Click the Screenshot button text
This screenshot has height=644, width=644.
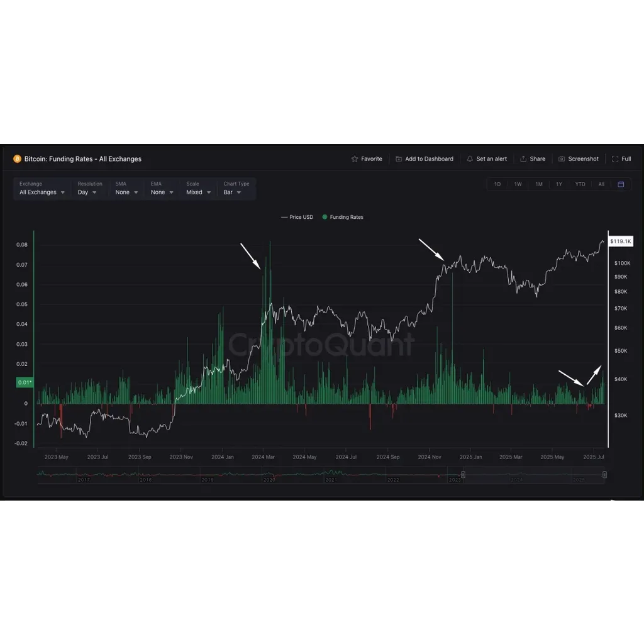[x=583, y=159]
